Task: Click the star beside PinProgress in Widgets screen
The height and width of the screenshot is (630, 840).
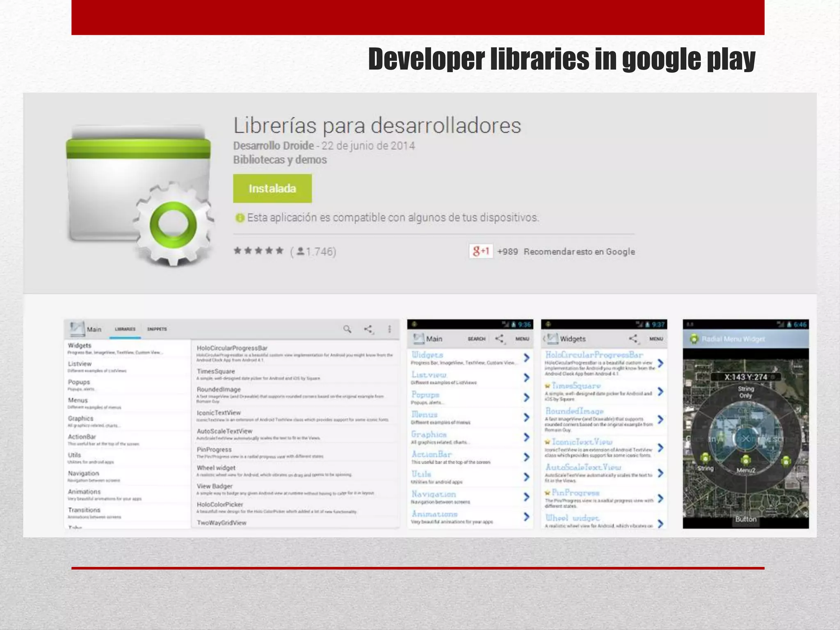Action: point(548,493)
